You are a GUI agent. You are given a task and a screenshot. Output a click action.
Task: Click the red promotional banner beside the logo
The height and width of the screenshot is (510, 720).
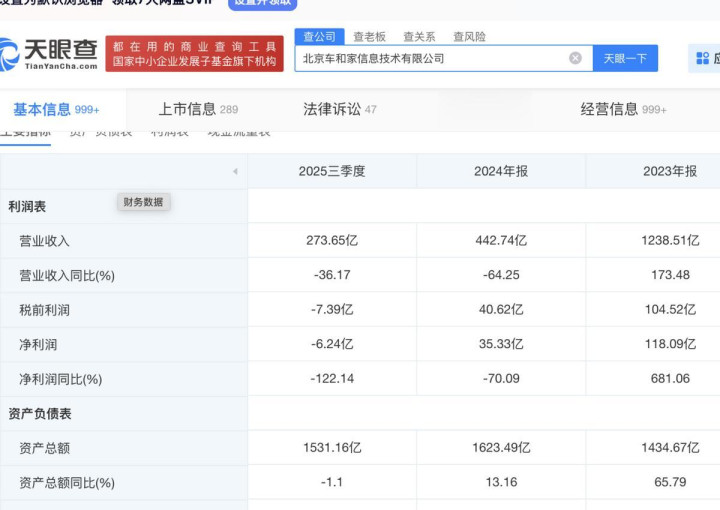[x=196, y=54]
